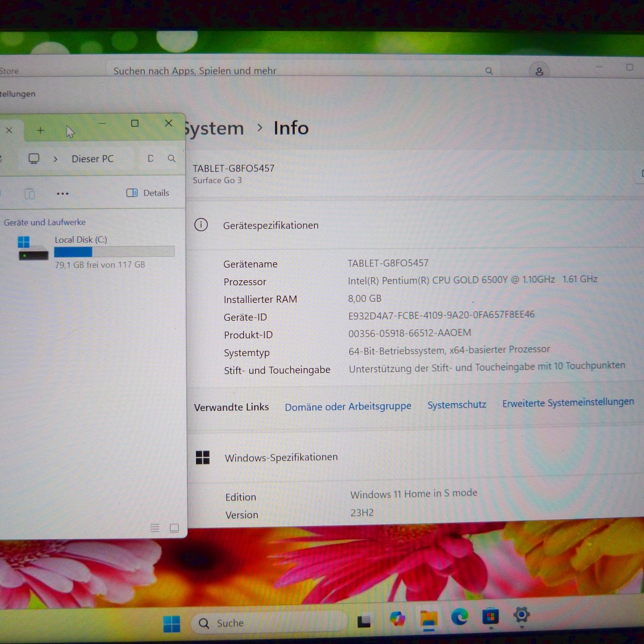Open the Erweiterte Systemeinstellungen link

coord(568,402)
